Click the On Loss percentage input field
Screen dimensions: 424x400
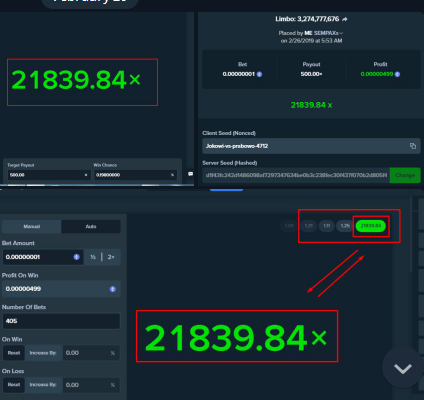pos(91,385)
